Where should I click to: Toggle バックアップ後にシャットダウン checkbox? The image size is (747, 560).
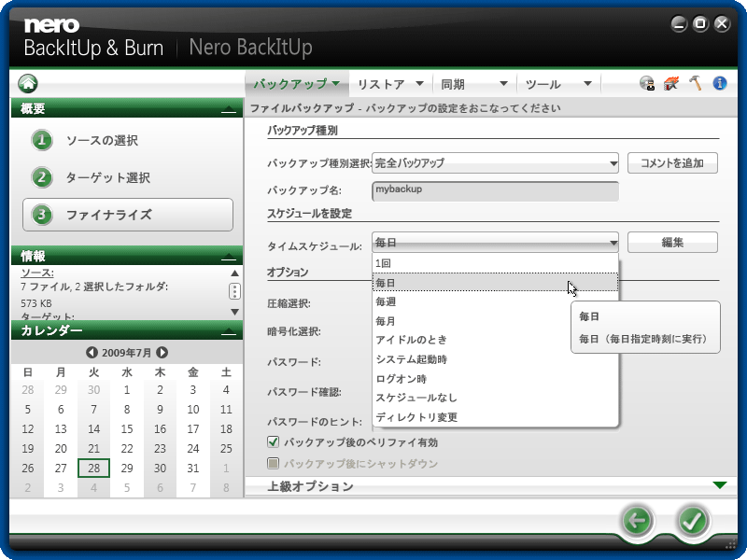[x=273, y=463]
